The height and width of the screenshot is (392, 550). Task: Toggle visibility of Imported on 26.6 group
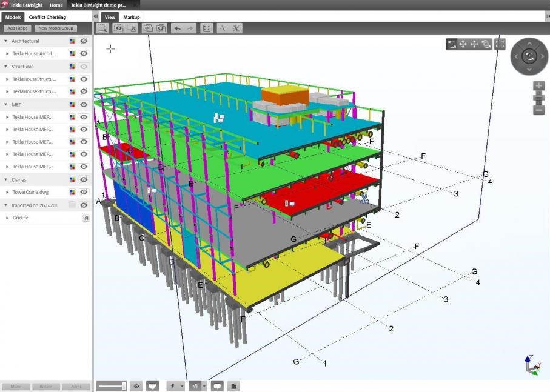pos(84,205)
